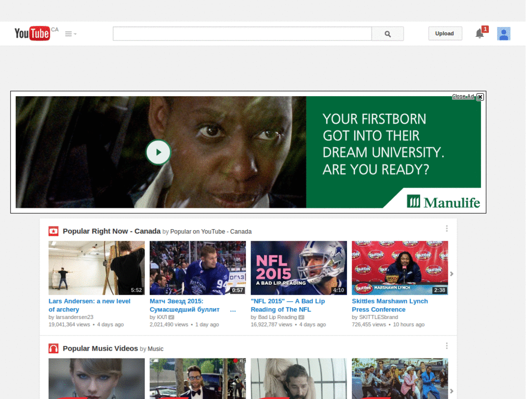The height and width of the screenshot is (399, 532).
Task: Open the NFL 2015 Bad Lip thumbnail
Action: [x=299, y=268]
